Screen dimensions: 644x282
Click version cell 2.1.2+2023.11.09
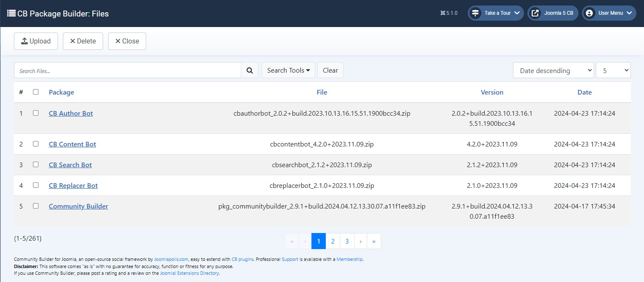(492, 165)
